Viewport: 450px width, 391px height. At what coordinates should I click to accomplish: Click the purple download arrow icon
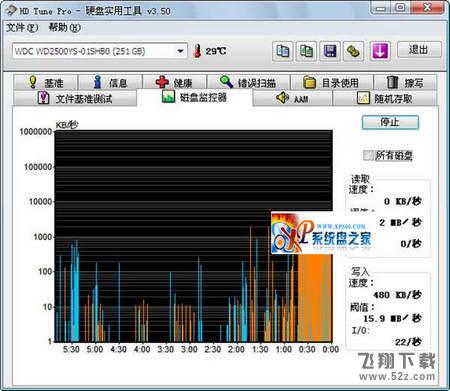(380, 51)
